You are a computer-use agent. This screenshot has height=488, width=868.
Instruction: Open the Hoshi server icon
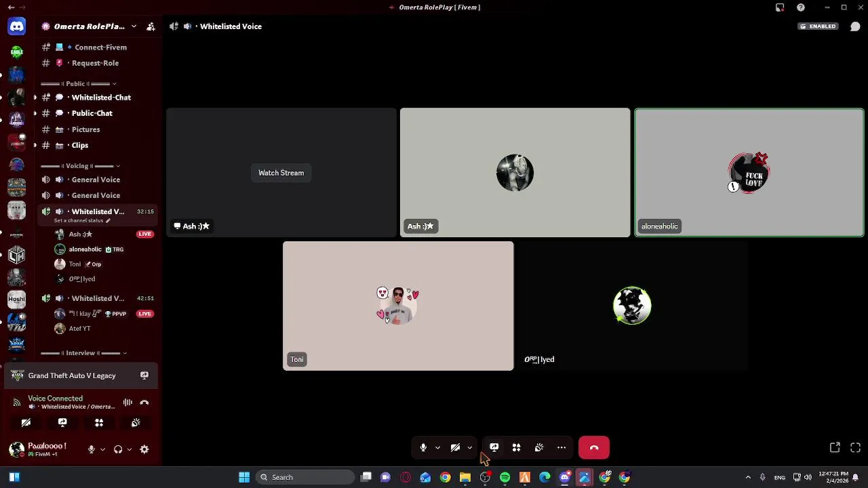click(x=17, y=299)
